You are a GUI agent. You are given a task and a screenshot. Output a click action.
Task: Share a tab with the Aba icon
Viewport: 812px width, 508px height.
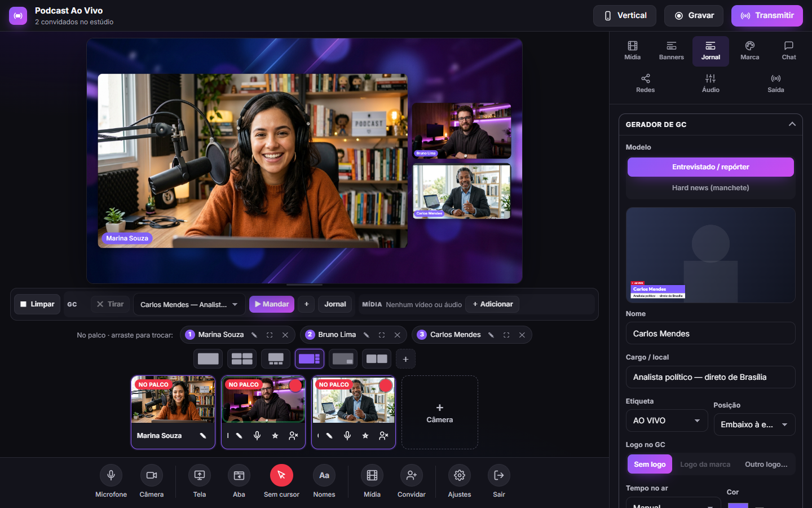239,475
